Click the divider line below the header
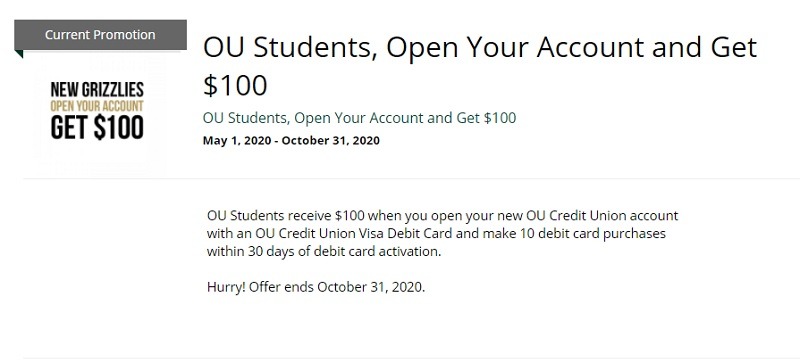The height and width of the screenshot is (363, 800). click(411, 179)
